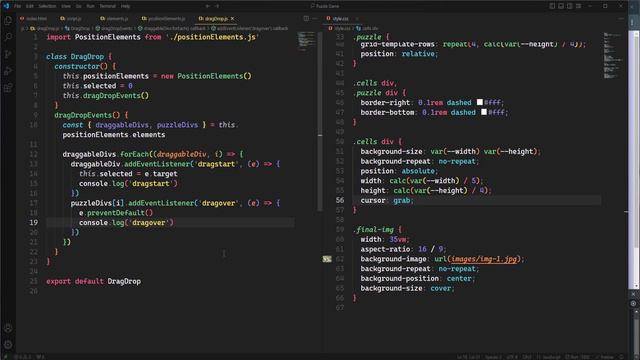Open the Search view in activity bar

pos(8,37)
